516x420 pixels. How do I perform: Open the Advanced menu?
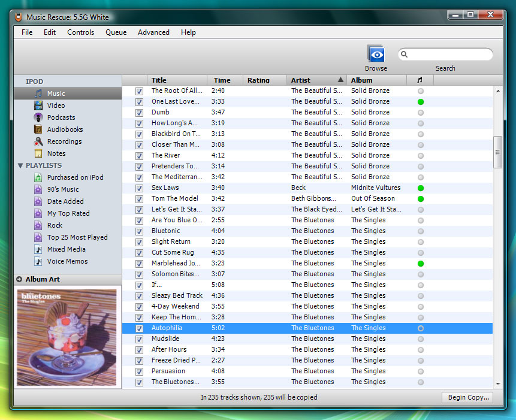pyautogui.click(x=153, y=32)
